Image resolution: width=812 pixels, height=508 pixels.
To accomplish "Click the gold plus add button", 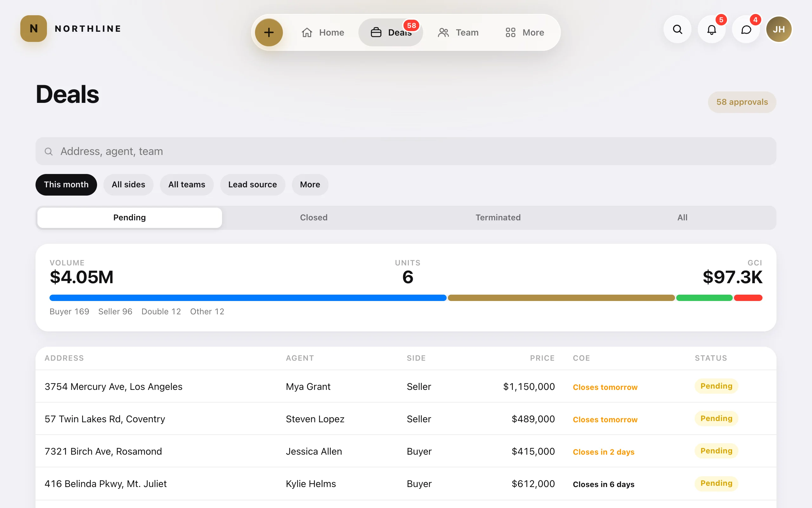I will [x=269, y=32].
